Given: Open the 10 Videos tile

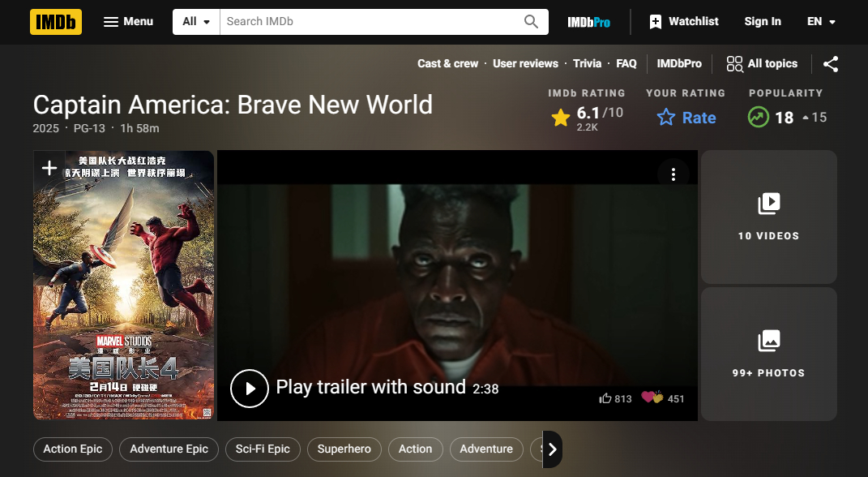Looking at the screenshot, I should click(769, 217).
